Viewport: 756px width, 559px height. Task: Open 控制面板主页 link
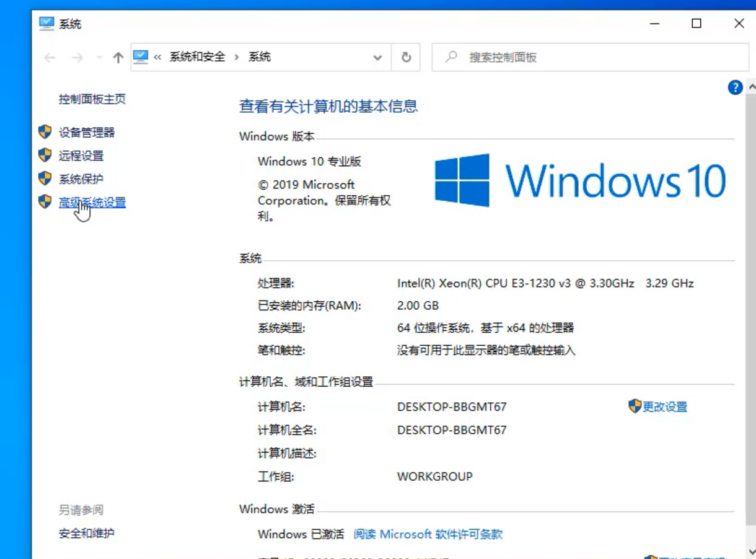click(92, 99)
